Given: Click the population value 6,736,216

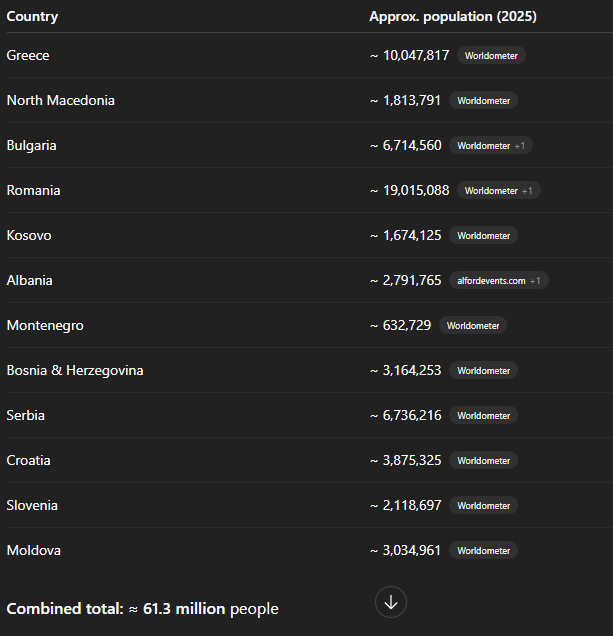Looking at the screenshot, I should pyautogui.click(x=412, y=416).
